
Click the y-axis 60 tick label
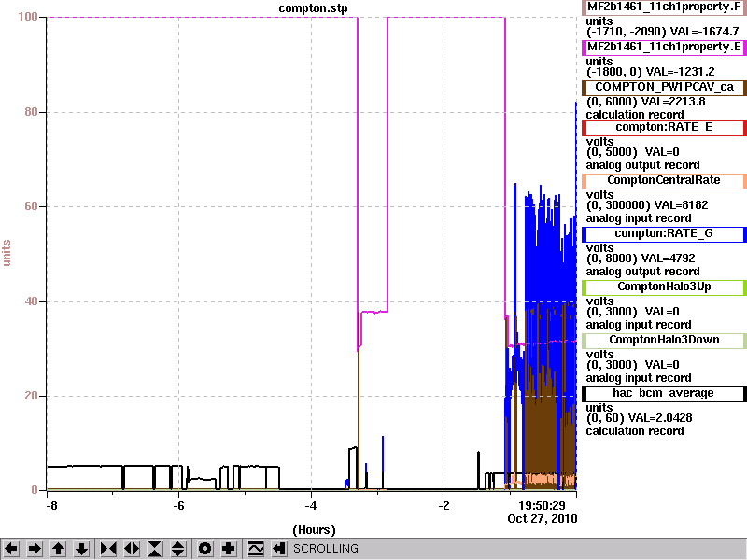[x=32, y=206]
